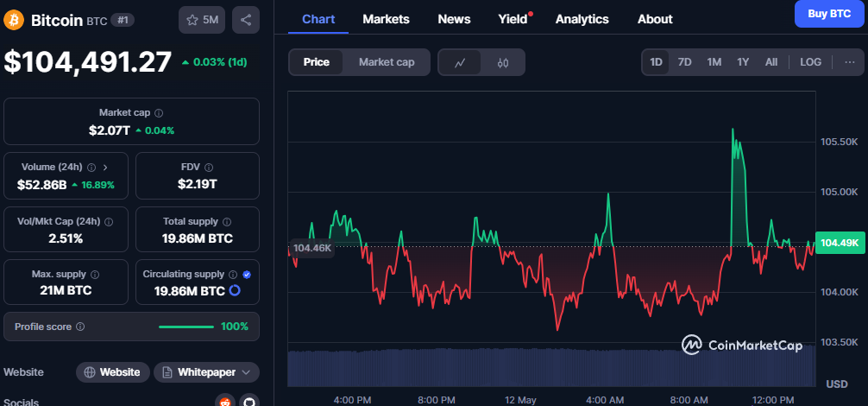The height and width of the screenshot is (406, 868).
Task: Show Profile score info icon
Action: 80,327
